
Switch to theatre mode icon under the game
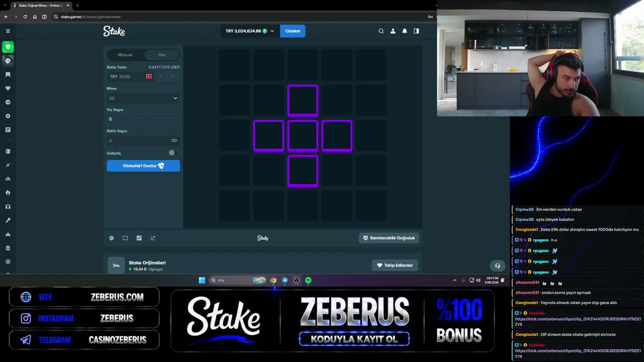tap(125, 238)
